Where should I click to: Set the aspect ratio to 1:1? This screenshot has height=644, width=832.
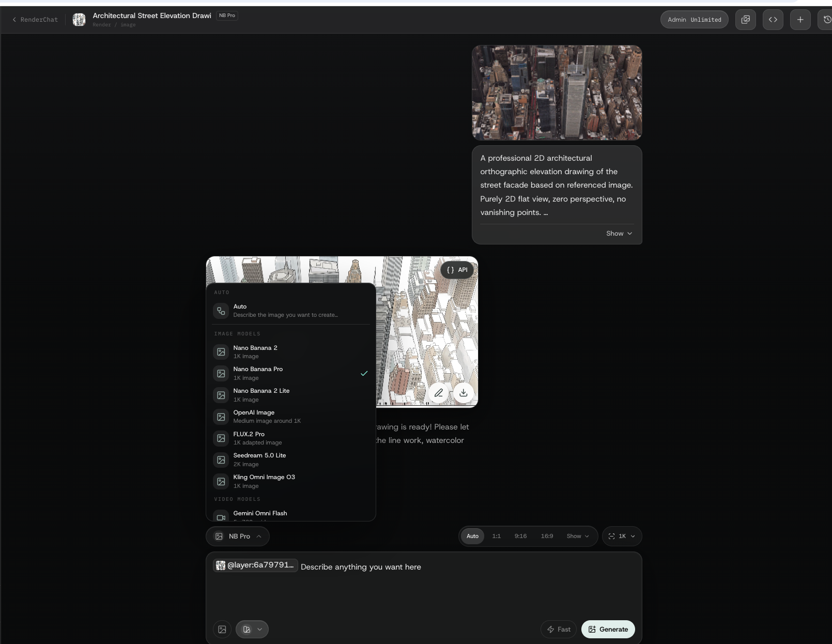[x=497, y=536]
